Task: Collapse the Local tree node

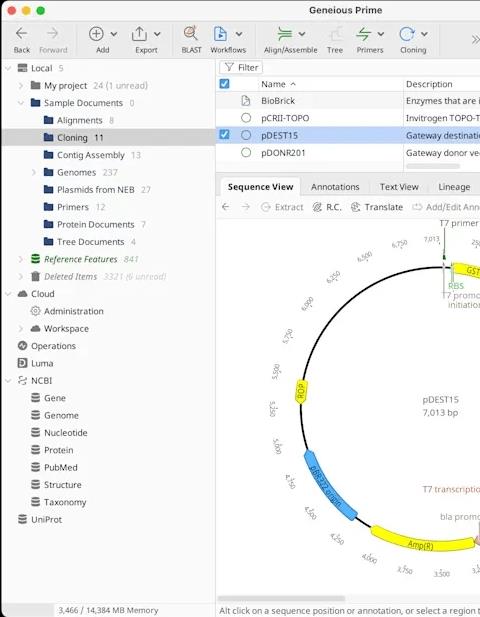Action: (x=8, y=68)
